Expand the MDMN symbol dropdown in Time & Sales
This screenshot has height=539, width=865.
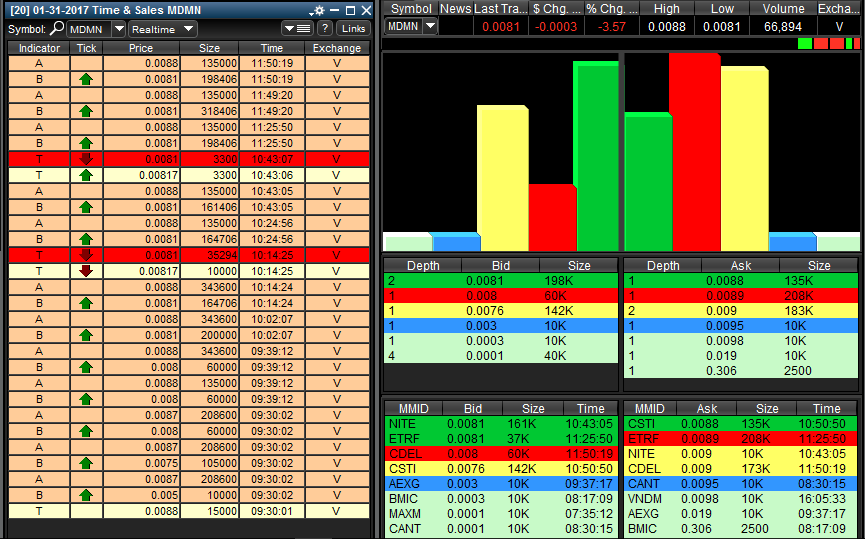(119, 29)
